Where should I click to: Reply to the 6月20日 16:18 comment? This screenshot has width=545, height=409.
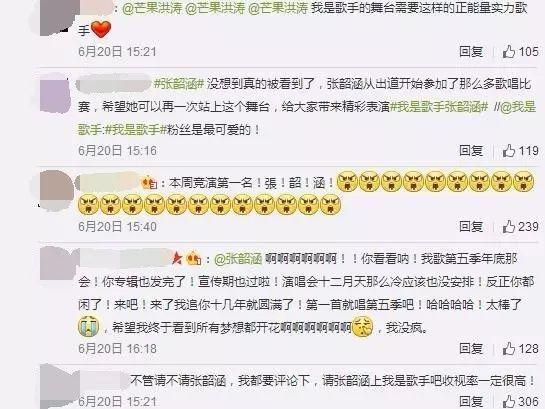coord(471,348)
